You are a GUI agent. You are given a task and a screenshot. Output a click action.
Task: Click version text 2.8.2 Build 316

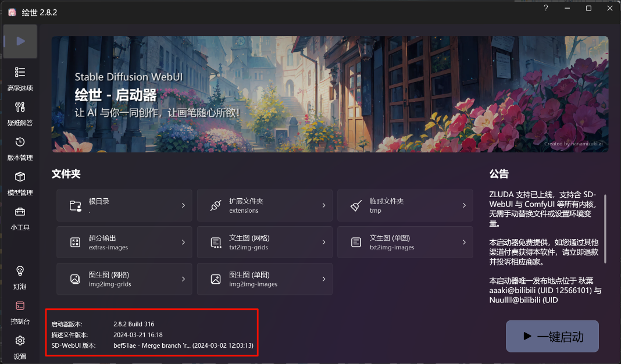(x=134, y=324)
